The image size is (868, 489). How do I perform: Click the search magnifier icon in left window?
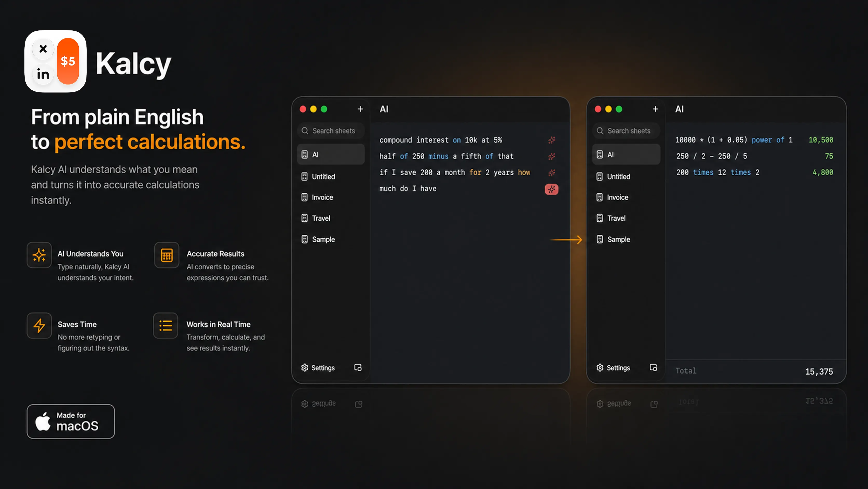[305, 131]
